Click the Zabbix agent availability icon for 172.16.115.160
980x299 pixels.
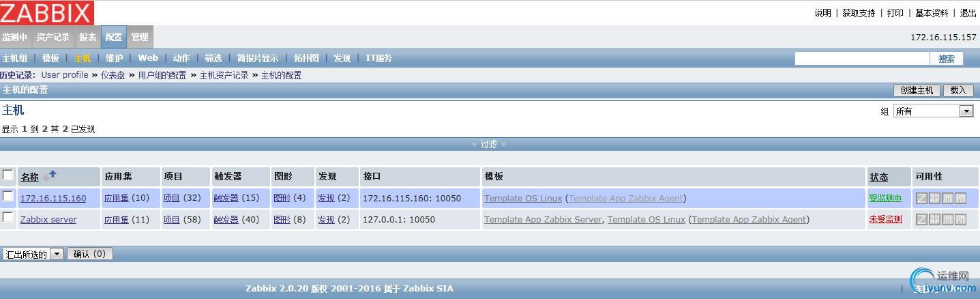pyautogui.click(x=921, y=198)
